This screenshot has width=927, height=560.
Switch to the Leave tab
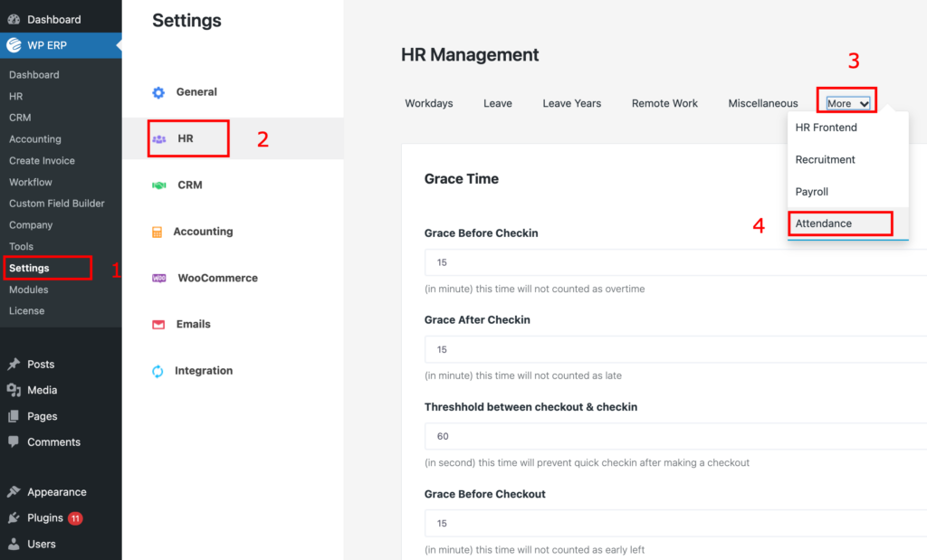tap(498, 103)
